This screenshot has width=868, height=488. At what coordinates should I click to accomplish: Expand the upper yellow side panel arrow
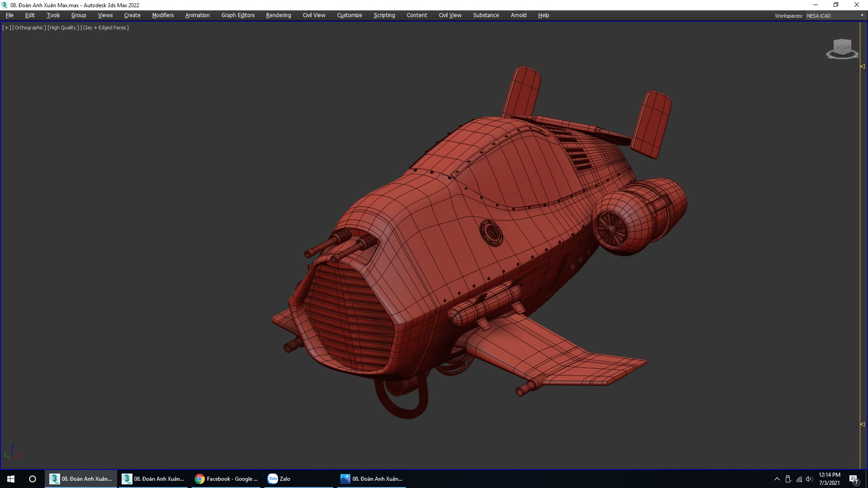coord(862,66)
